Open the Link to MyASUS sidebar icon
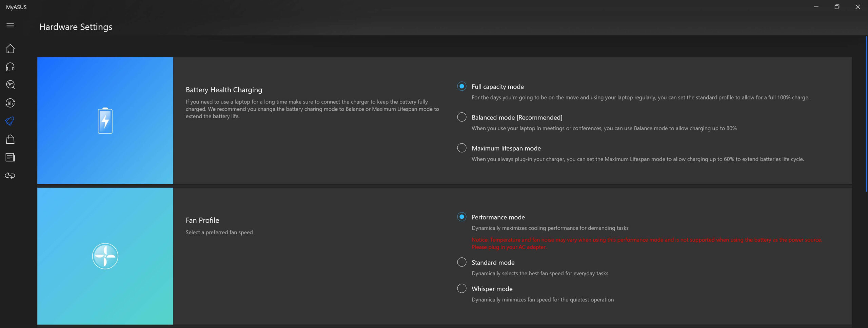This screenshot has width=868, height=328. (10, 176)
